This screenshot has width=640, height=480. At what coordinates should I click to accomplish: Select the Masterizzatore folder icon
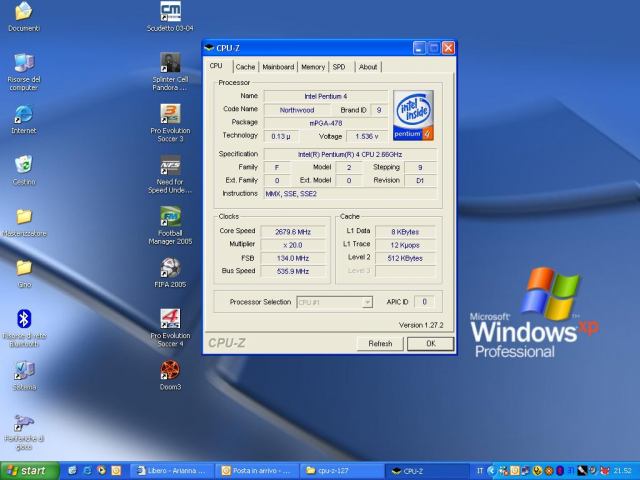(x=24, y=222)
